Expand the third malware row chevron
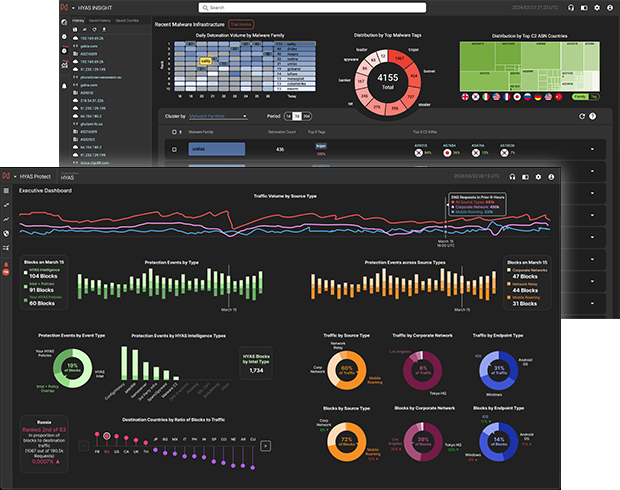 (x=592, y=193)
